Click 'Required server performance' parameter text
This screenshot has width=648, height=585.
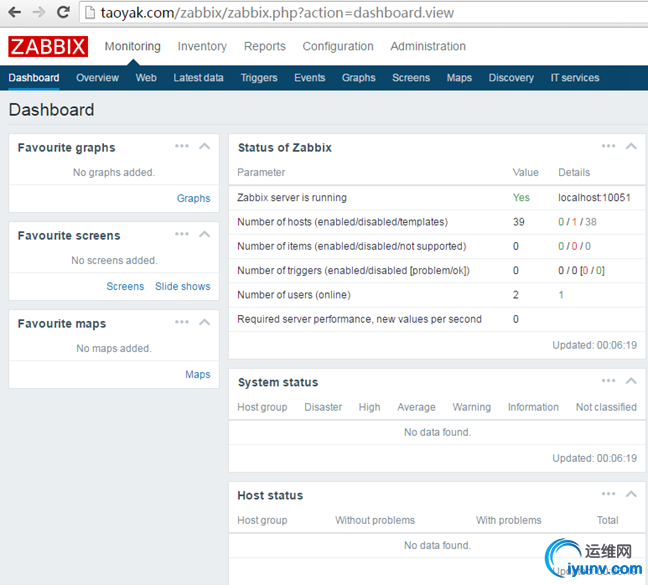pos(360,319)
